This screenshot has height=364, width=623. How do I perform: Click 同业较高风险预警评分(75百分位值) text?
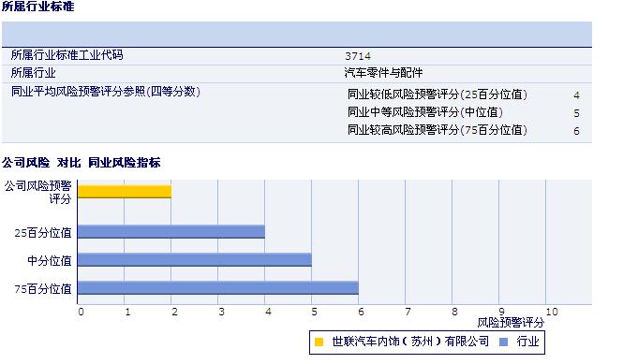pyautogui.click(x=438, y=130)
